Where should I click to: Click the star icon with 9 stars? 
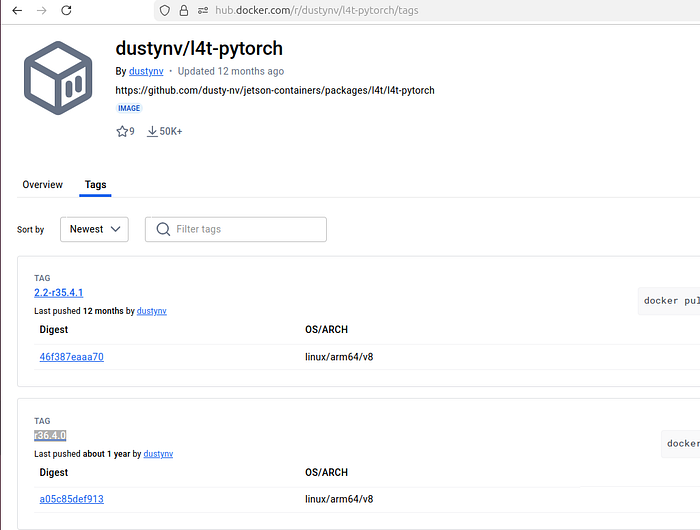click(x=122, y=131)
